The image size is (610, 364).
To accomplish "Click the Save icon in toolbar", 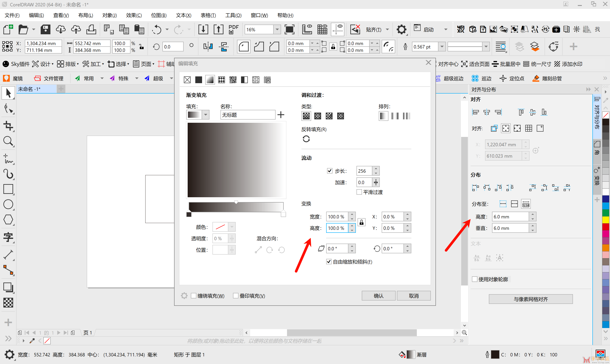I will 45,29.
